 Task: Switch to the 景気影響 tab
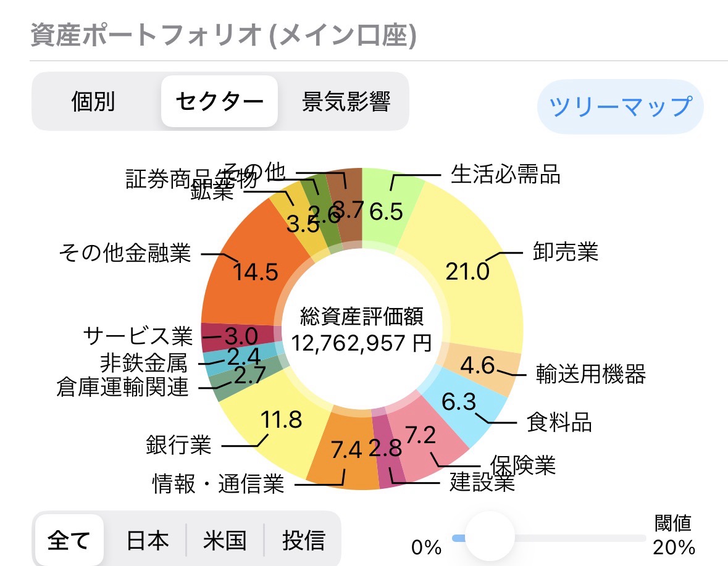(x=346, y=102)
